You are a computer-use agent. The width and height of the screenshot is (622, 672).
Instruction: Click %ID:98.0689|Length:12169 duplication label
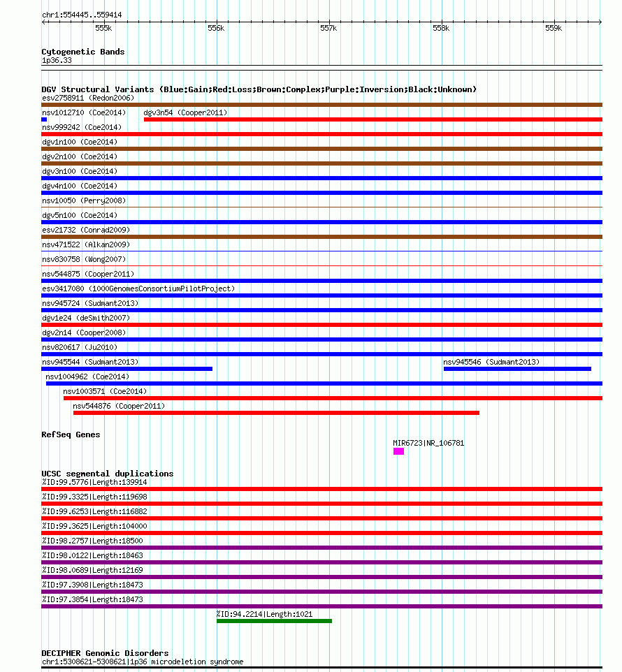[x=92, y=570]
